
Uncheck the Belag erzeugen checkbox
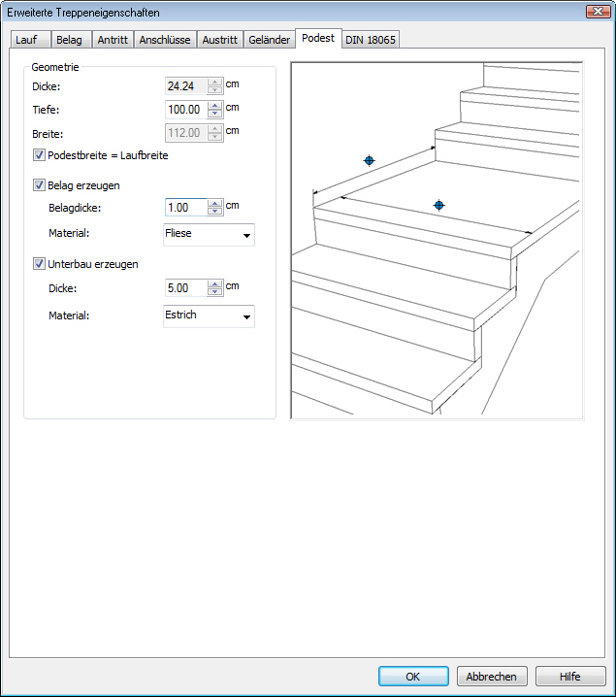[x=39, y=184]
